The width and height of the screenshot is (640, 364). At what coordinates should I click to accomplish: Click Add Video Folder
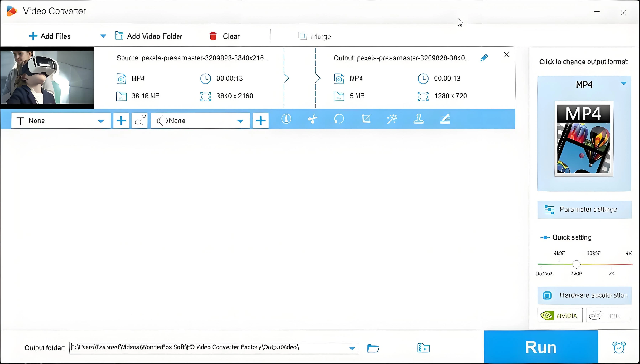[148, 36]
